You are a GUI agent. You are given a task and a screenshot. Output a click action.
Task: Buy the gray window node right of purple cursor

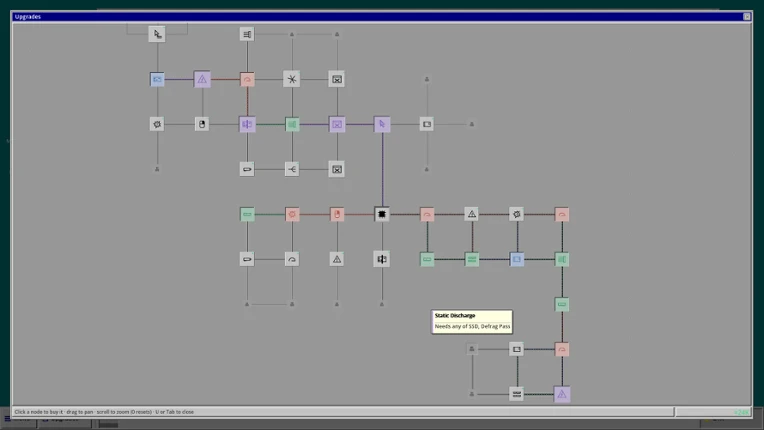[x=427, y=124]
